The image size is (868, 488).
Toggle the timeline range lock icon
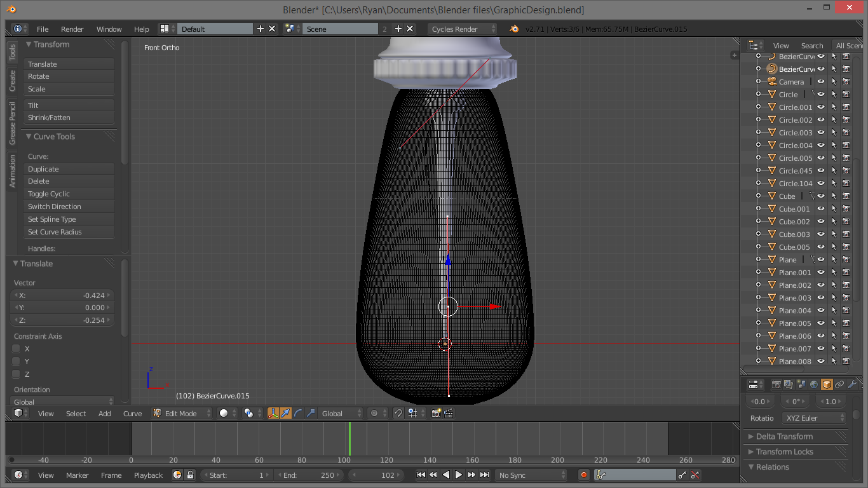coord(189,475)
